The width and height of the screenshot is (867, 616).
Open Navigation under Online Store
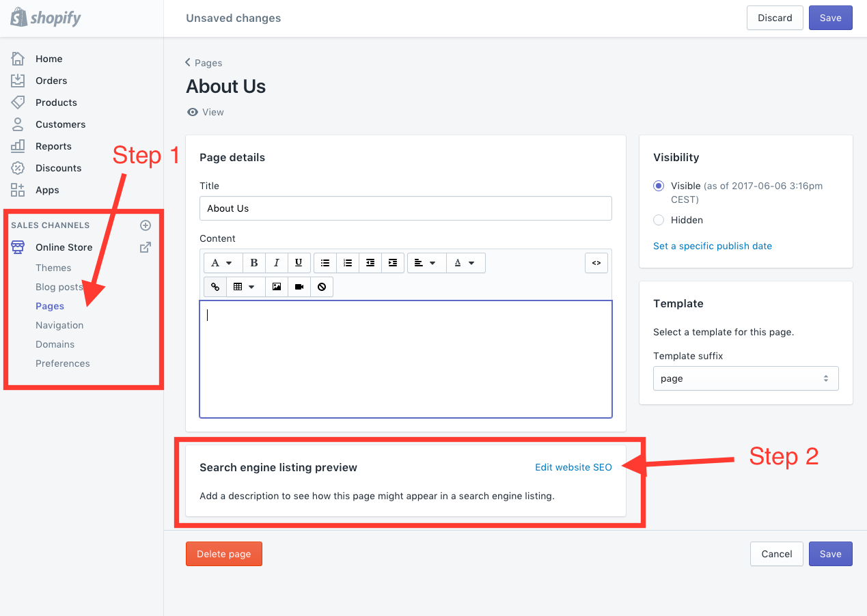(x=59, y=325)
